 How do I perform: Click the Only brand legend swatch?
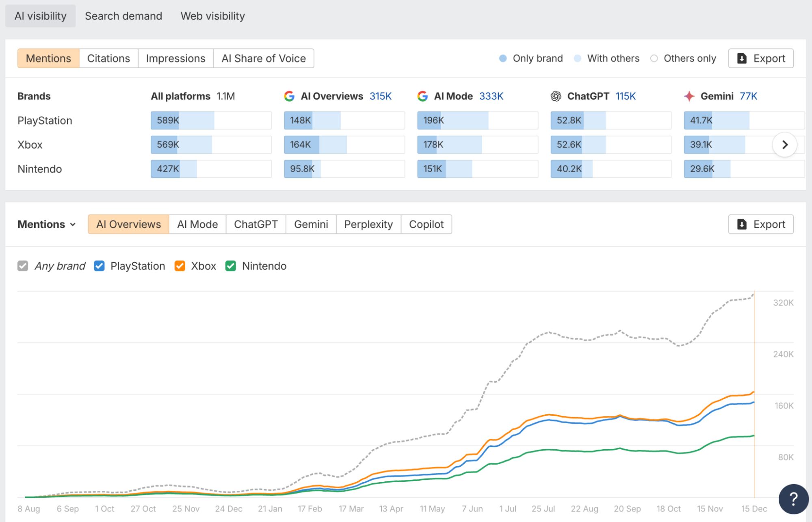pos(502,58)
